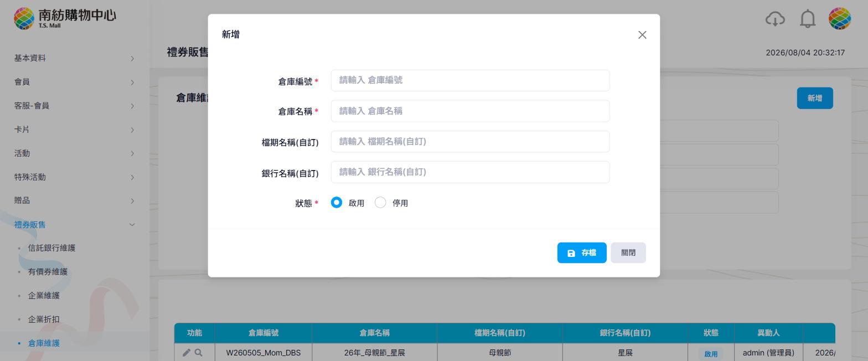Expand the 基本資料 menu
Viewport: 868px width, 361px height.
tap(75, 58)
